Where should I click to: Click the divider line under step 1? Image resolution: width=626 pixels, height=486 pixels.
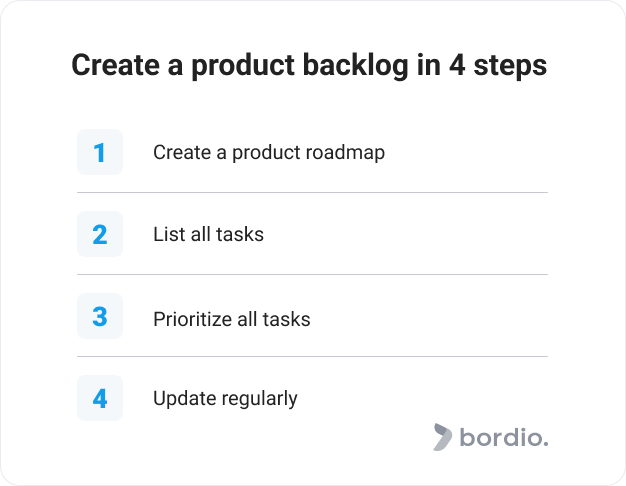point(312,192)
